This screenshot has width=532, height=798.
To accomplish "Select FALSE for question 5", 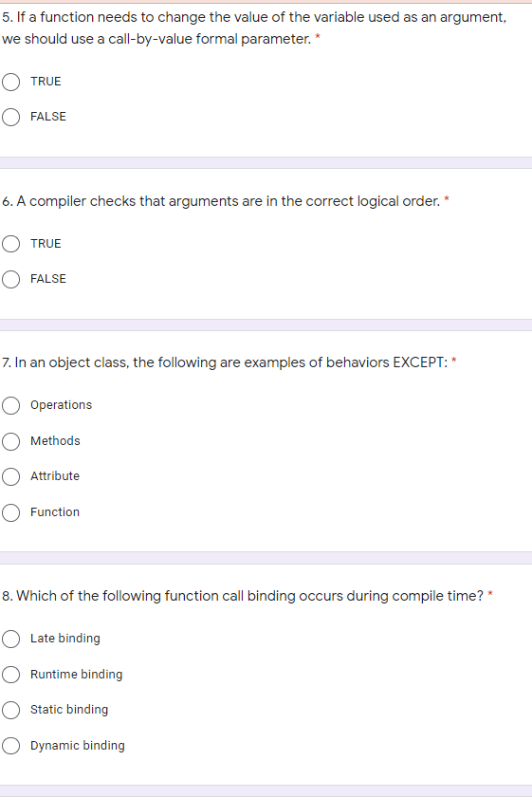I will (x=10, y=117).
